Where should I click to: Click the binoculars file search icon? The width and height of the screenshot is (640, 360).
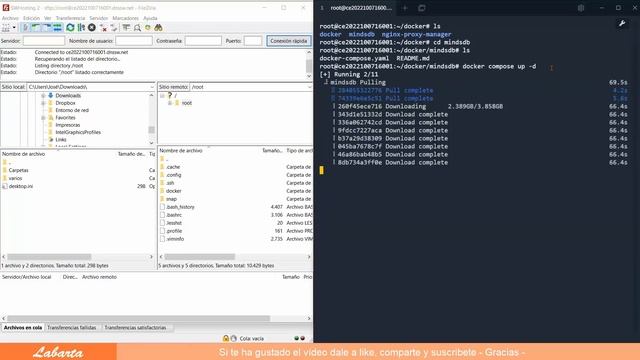pos(158,28)
